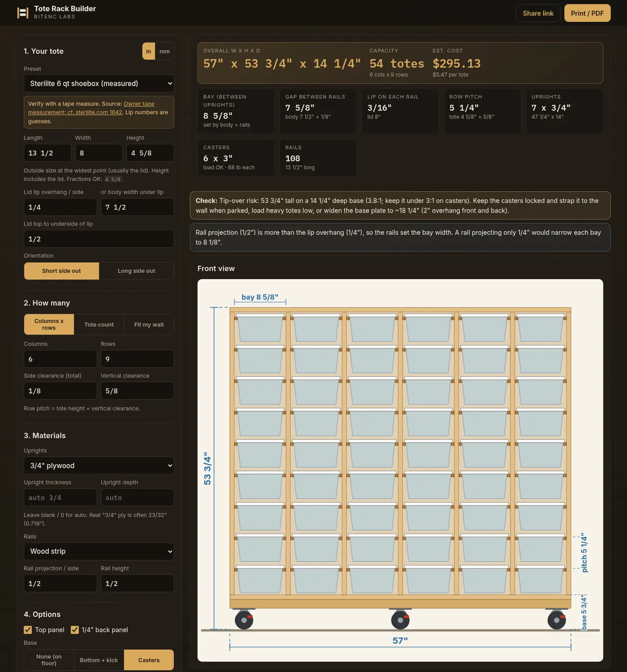Toggle the Top panel checkbox
The height and width of the screenshot is (672, 627).
click(28, 630)
